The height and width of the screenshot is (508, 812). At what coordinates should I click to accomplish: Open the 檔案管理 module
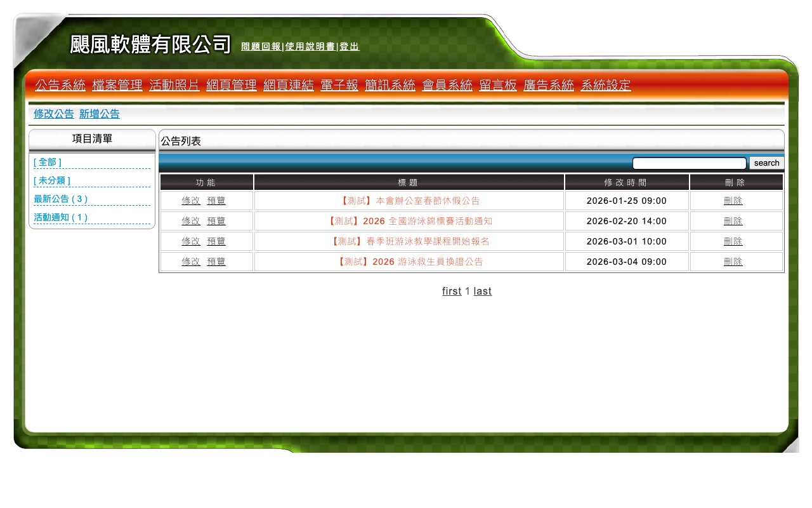pos(117,85)
